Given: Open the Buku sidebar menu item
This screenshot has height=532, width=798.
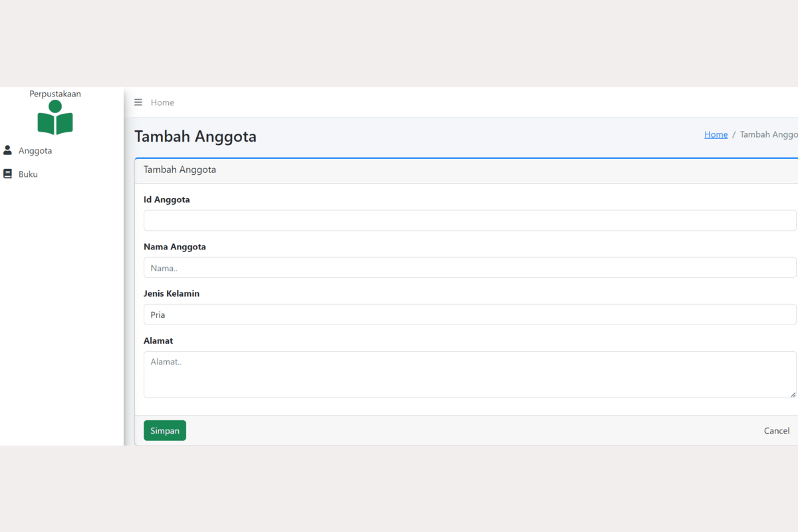Looking at the screenshot, I should tap(28, 174).
